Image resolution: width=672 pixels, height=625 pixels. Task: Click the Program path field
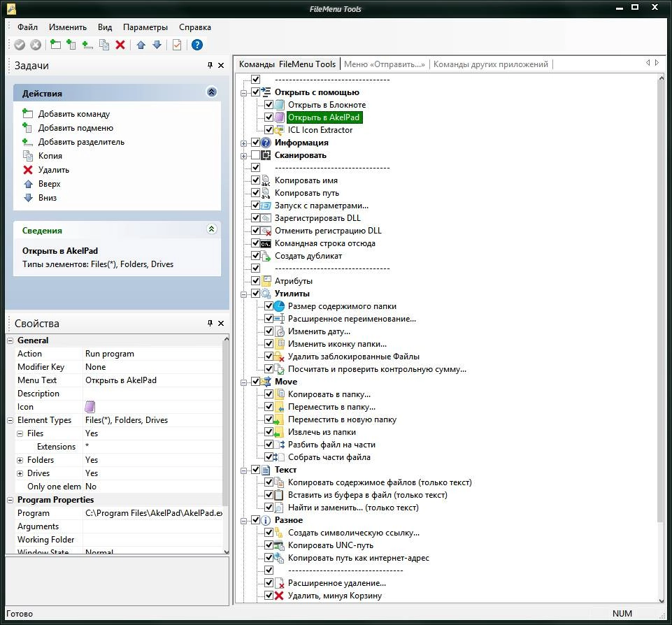153,512
